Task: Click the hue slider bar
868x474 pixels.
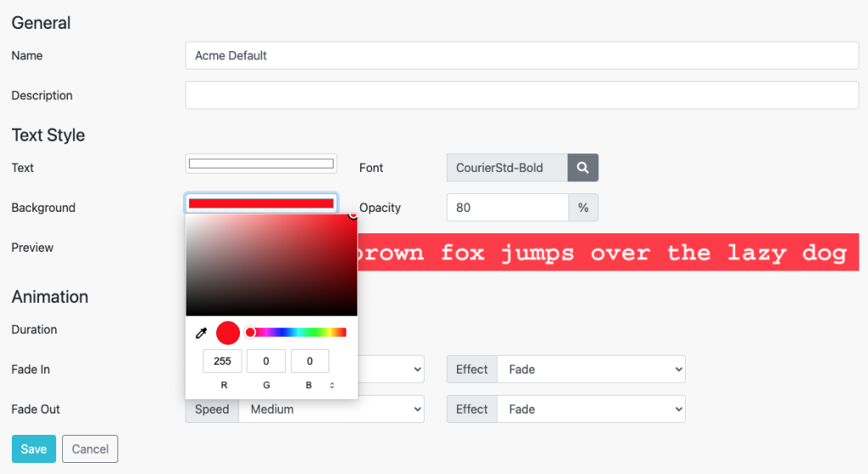Action: pos(298,332)
